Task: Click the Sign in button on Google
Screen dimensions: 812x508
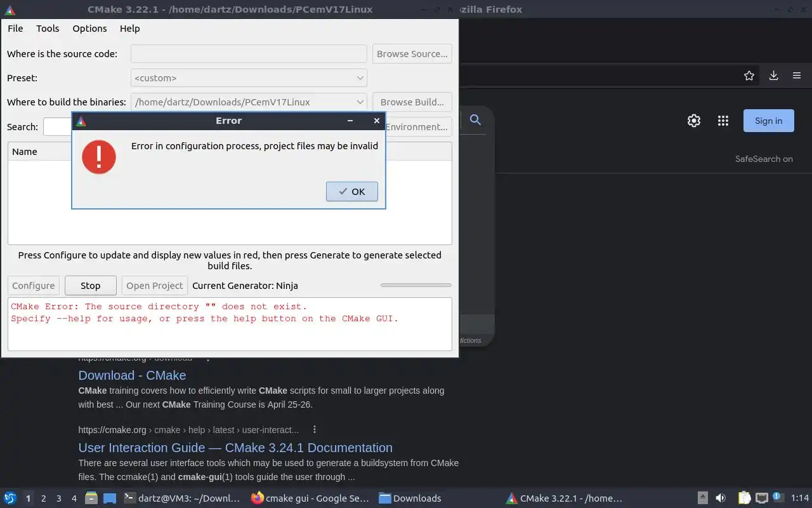Action: coord(769,121)
